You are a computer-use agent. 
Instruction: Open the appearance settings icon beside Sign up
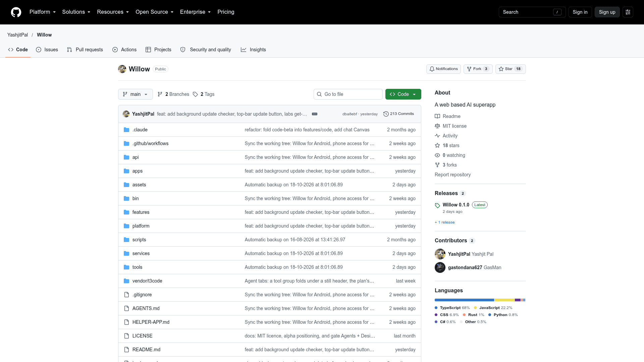(628, 12)
